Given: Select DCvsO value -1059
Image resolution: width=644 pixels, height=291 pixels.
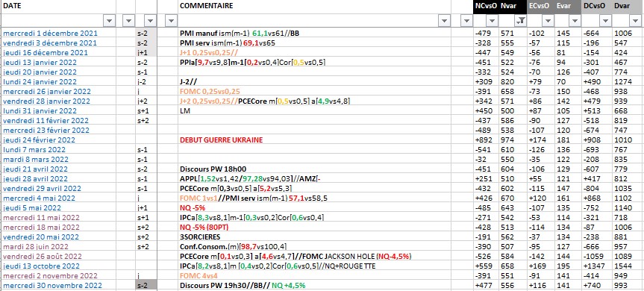Looking at the screenshot, I should click(x=596, y=256).
